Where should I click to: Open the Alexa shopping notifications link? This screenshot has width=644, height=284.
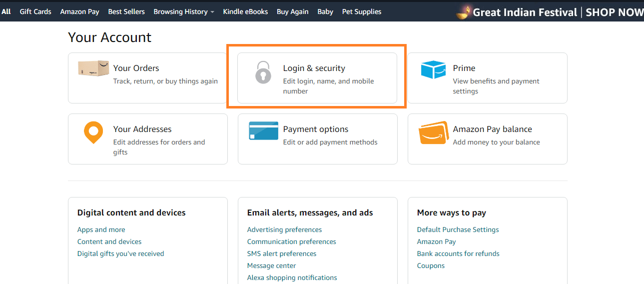[292, 277]
